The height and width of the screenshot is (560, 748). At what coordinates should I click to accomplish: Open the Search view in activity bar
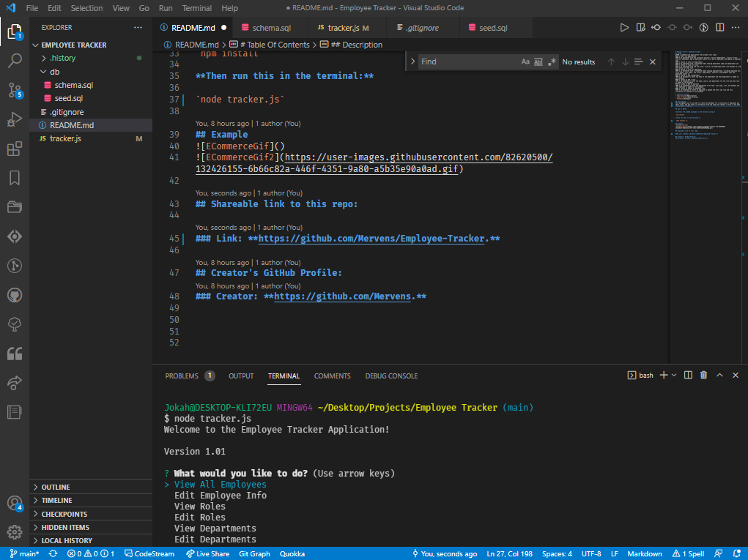pyautogui.click(x=15, y=61)
